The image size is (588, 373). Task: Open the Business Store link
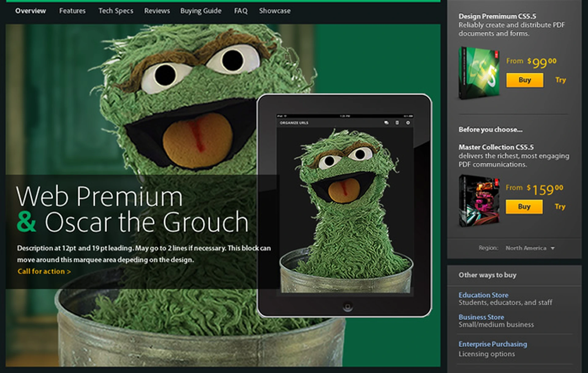coord(481,317)
